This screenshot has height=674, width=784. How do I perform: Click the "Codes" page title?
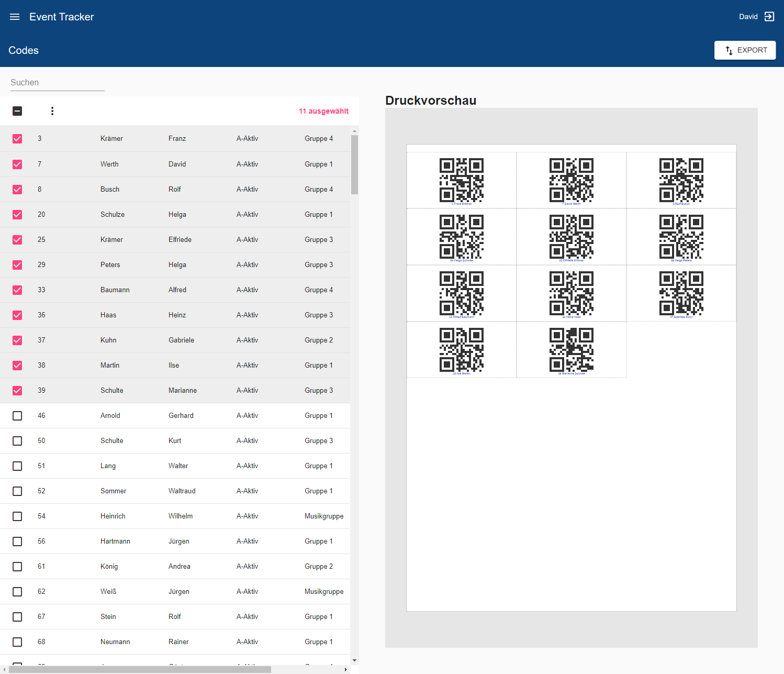[24, 50]
